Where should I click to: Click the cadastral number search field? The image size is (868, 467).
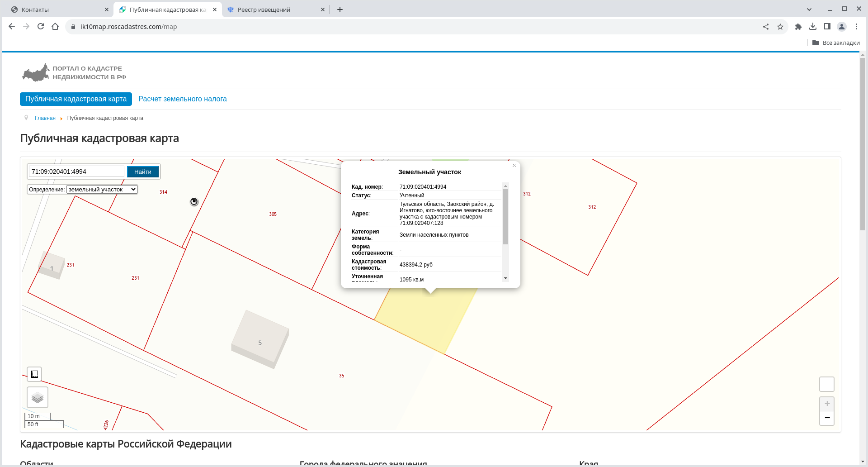[x=76, y=172]
